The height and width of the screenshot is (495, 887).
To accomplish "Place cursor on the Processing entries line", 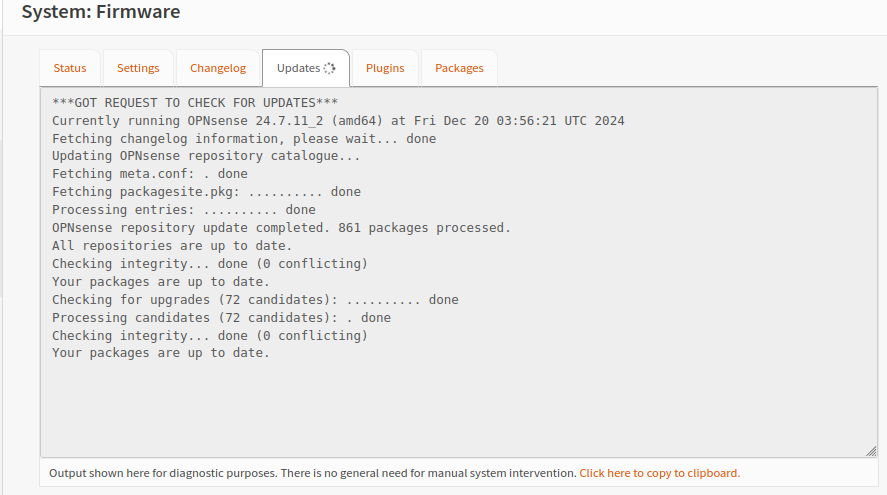I will [x=184, y=210].
